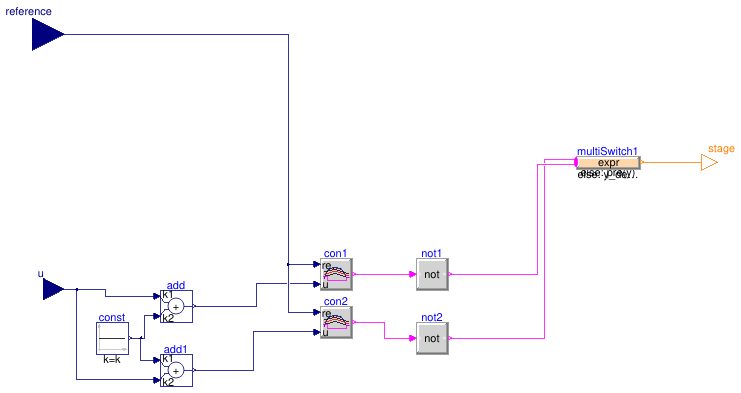Select the con1 controller block
The width and height of the screenshot is (741, 393).
pyautogui.click(x=336, y=274)
